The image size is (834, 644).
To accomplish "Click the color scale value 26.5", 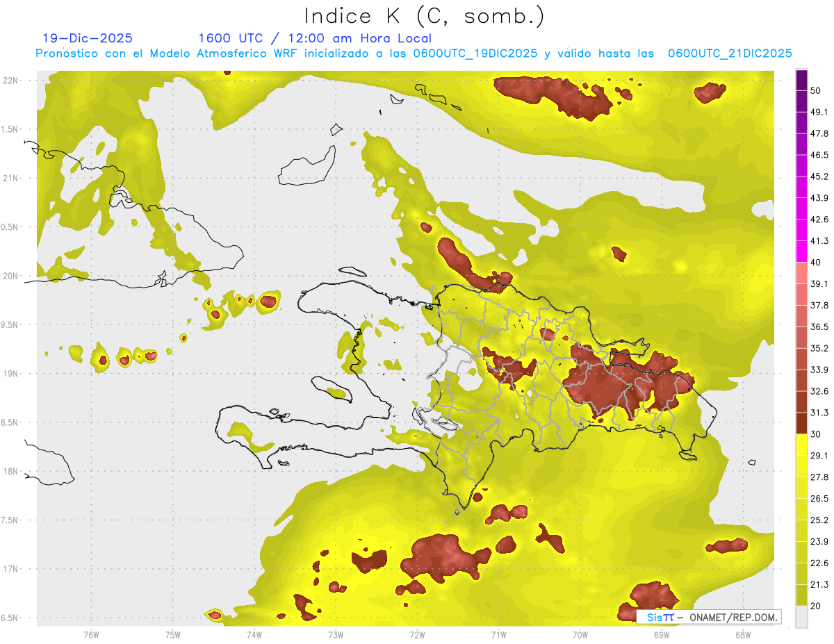I will 819,499.
